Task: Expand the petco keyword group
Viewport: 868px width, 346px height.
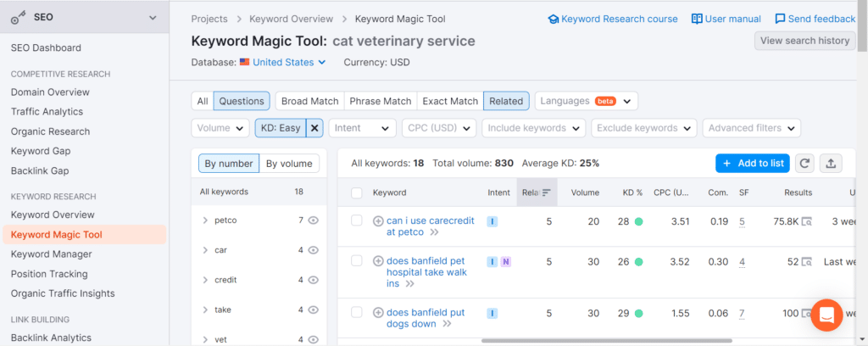Action: coord(205,220)
